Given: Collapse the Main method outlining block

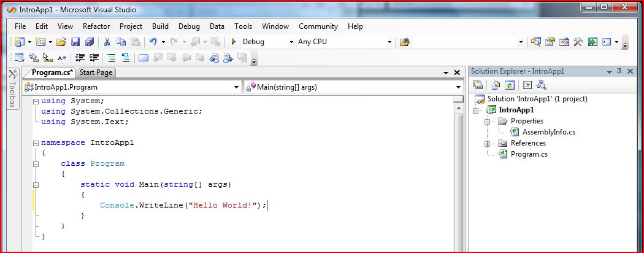Looking at the screenshot, I should [x=36, y=185].
